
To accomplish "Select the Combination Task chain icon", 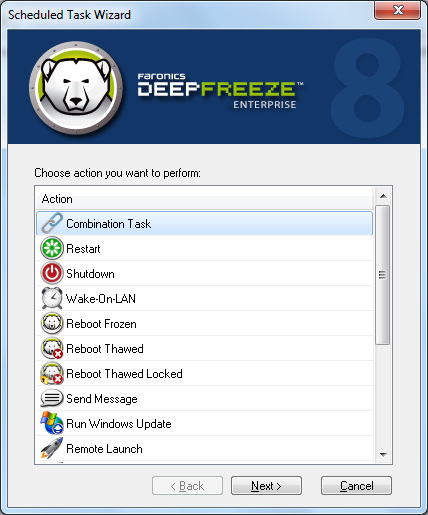I will pyautogui.click(x=52, y=223).
